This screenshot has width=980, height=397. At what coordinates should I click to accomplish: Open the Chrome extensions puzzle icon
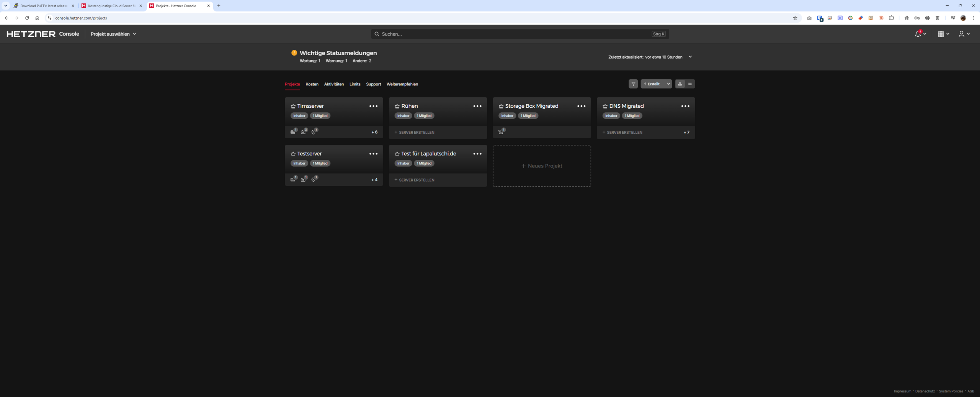[x=892, y=18]
